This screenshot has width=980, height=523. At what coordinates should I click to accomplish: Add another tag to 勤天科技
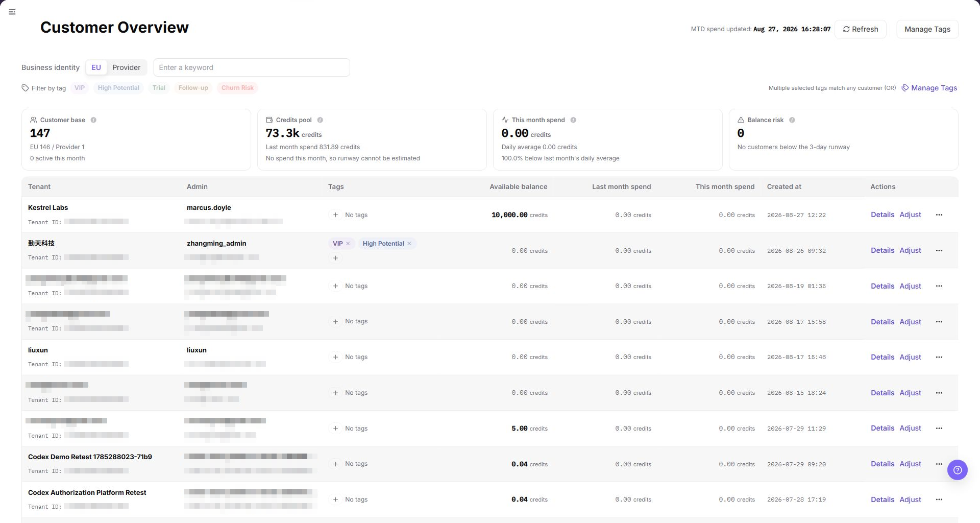335,258
